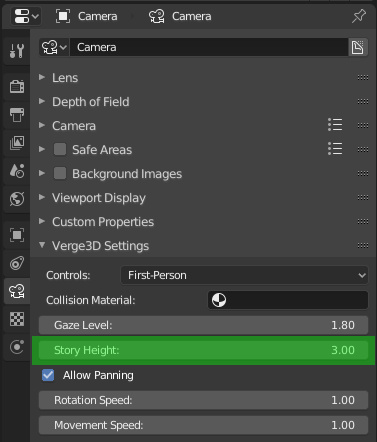Click the new camera data button
The image size is (377, 442).
[358, 47]
